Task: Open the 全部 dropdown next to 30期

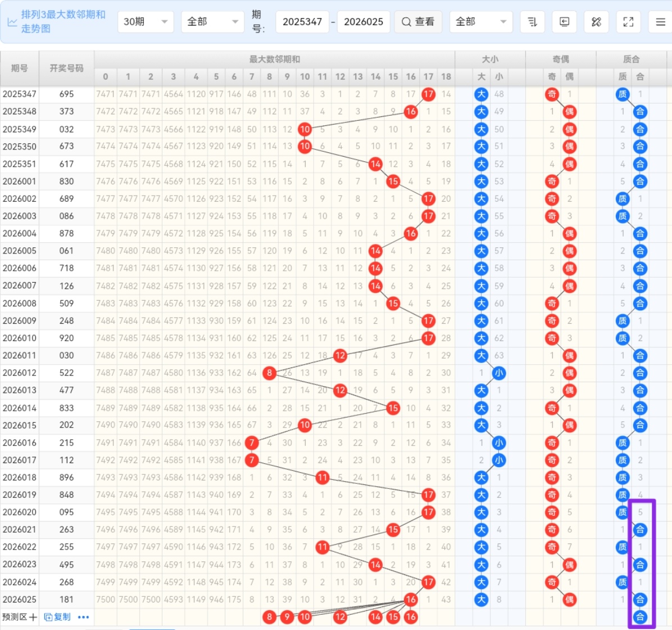Action: coord(212,22)
